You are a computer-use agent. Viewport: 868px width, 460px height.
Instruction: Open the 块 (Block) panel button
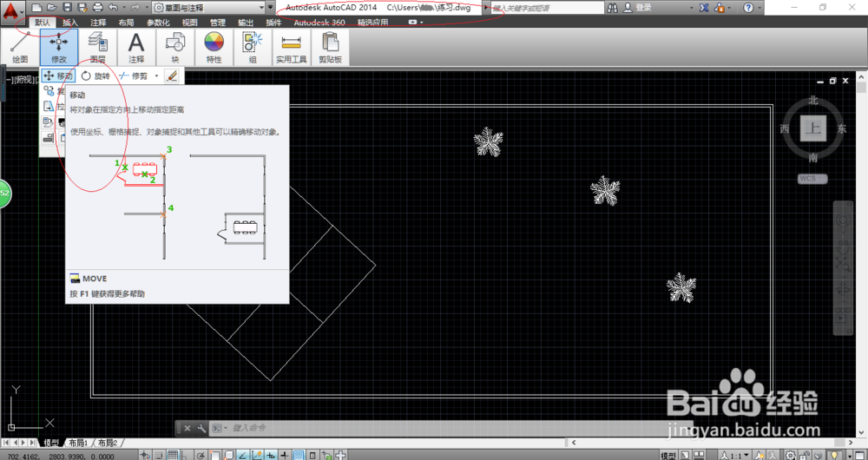(x=175, y=47)
